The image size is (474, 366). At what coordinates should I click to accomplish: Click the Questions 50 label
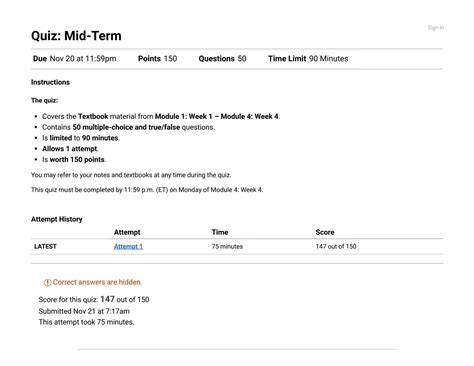pos(222,59)
